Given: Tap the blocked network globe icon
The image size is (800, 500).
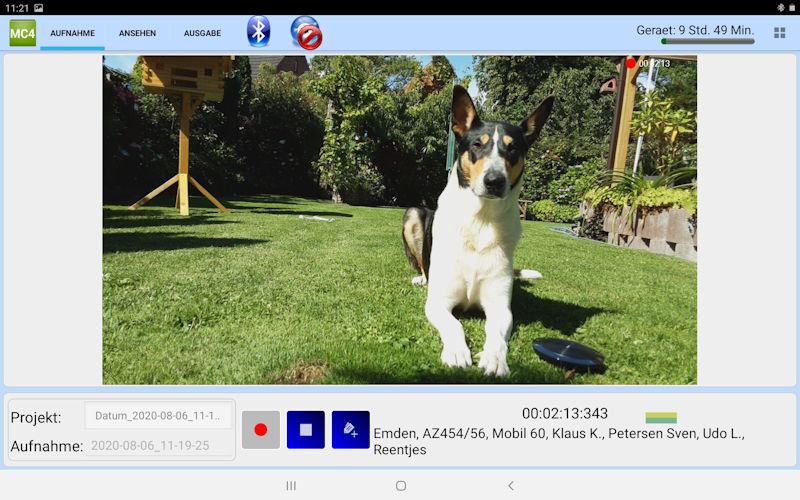Looking at the screenshot, I should pyautogui.click(x=306, y=33).
